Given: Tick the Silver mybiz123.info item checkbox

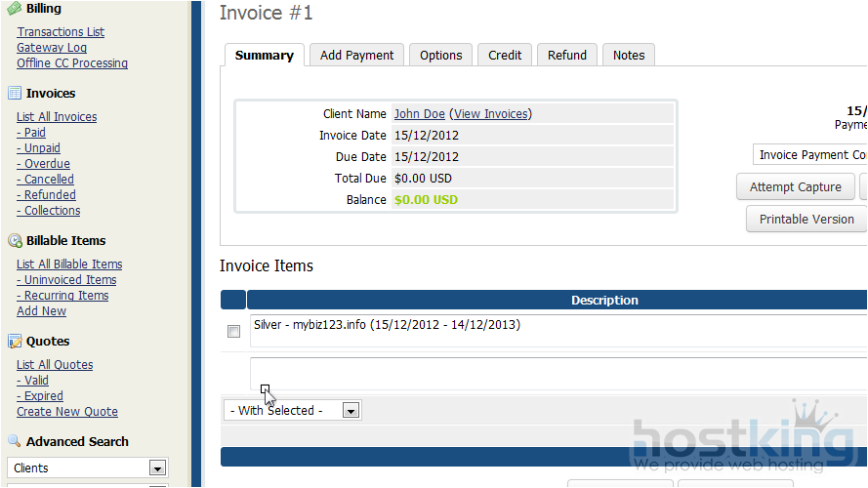Looking at the screenshot, I should [233, 332].
